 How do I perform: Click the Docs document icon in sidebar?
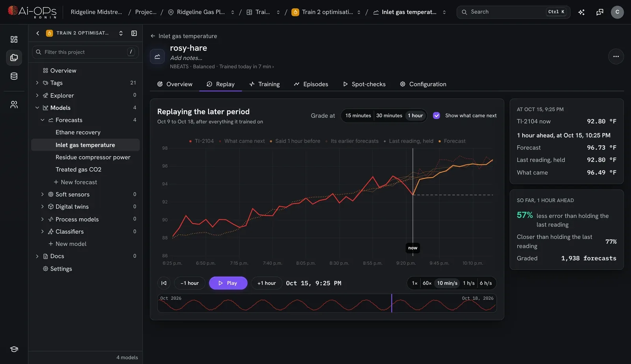tap(45, 256)
